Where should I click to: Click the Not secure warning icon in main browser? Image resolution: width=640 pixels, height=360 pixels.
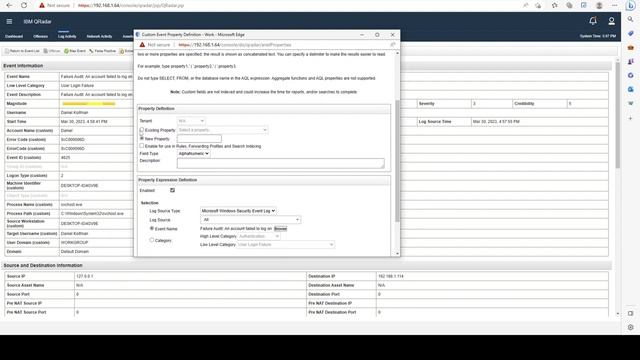(x=42, y=5)
